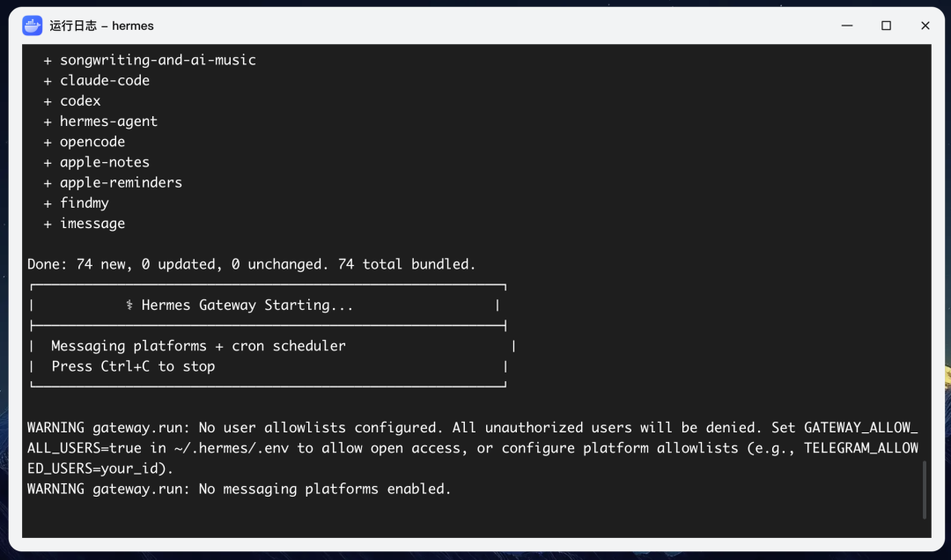Click the songwriting-and-ai-music log entry
The image size is (951, 560).
[158, 60]
